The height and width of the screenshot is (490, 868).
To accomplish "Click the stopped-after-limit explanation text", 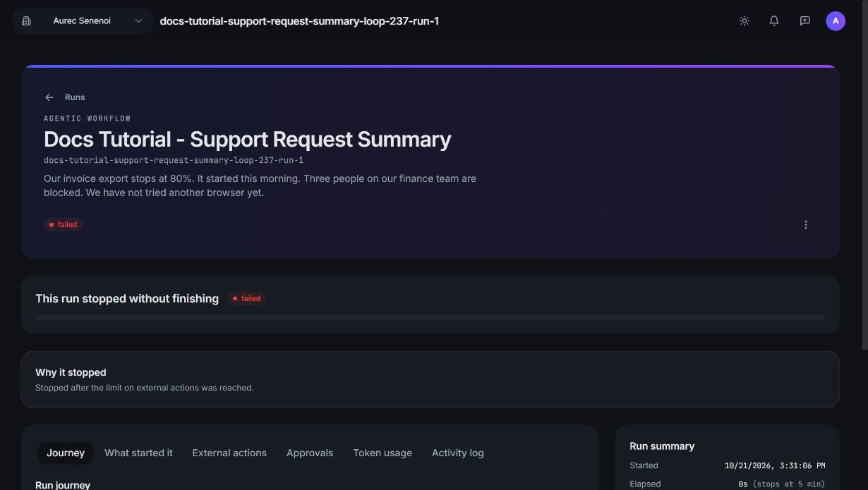I will tap(145, 388).
